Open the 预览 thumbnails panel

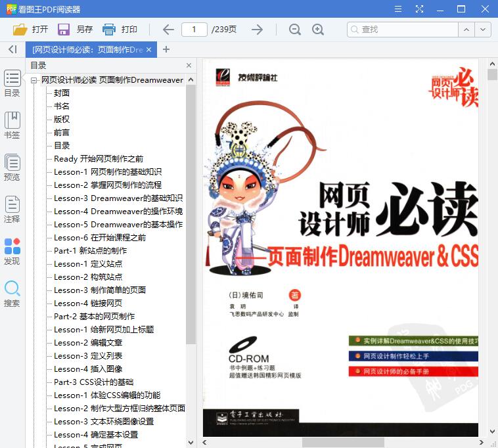(x=12, y=168)
